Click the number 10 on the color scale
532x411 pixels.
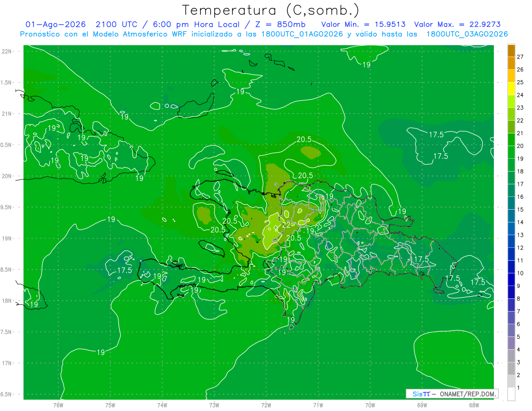pos(520,273)
